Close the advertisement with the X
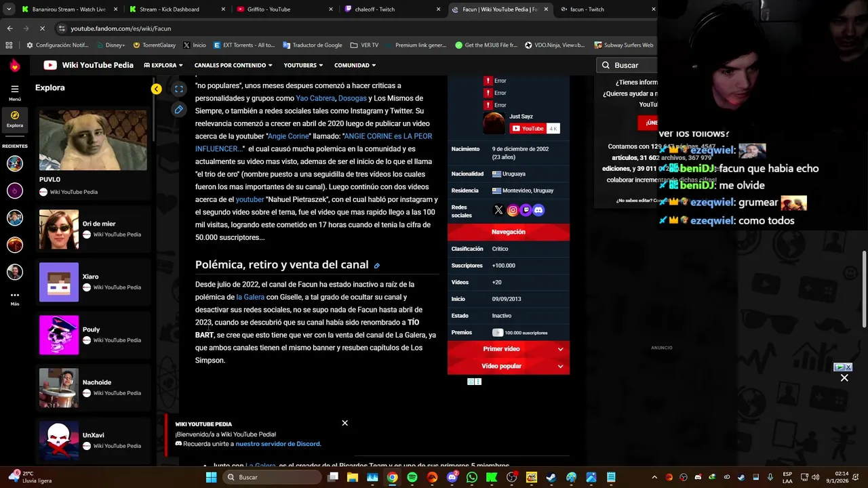 [x=844, y=378]
